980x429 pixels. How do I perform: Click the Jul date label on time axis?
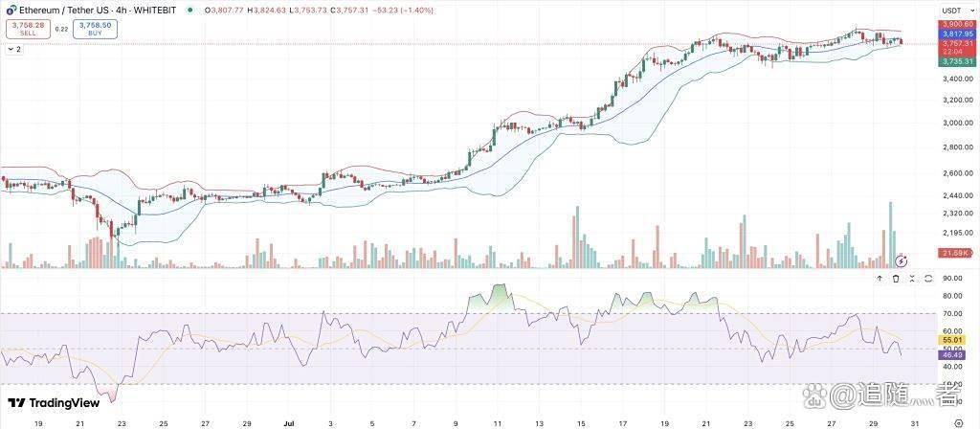(x=289, y=423)
